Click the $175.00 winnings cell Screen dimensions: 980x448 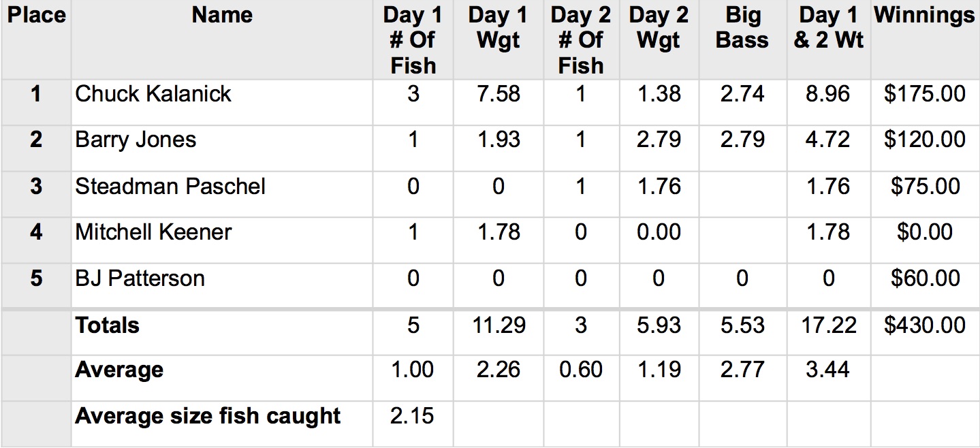(x=924, y=94)
